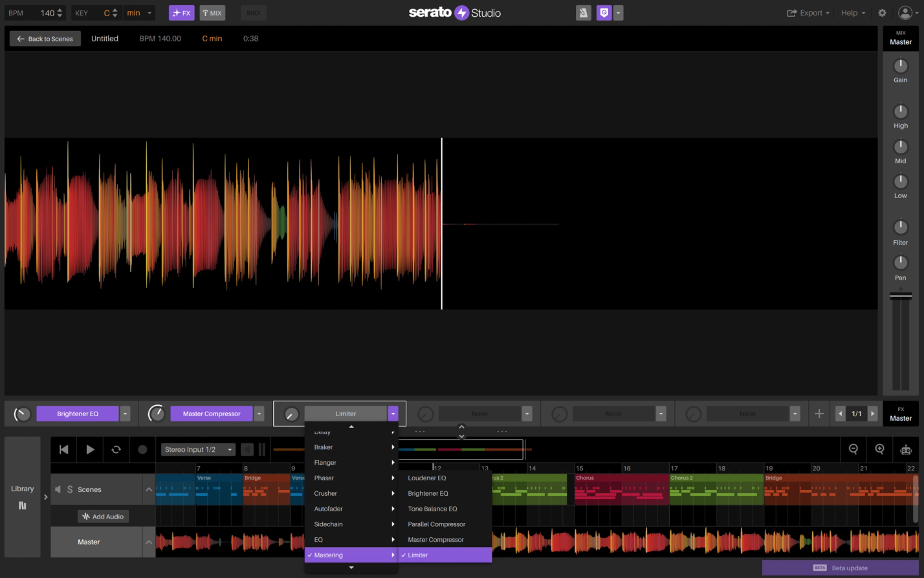
Task: Open the user account icon menu
Action: click(905, 12)
